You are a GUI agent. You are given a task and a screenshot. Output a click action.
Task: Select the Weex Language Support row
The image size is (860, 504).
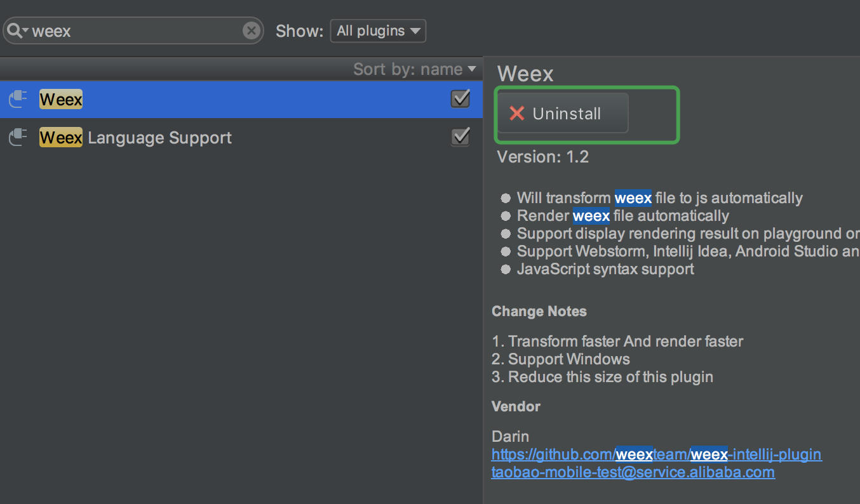point(241,137)
